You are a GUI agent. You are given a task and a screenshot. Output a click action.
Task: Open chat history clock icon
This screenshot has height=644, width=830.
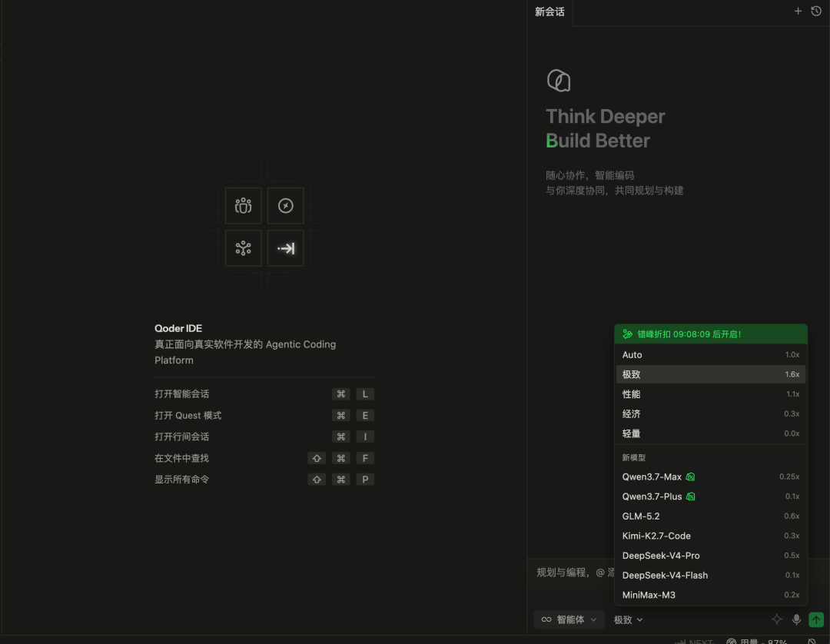815,11
